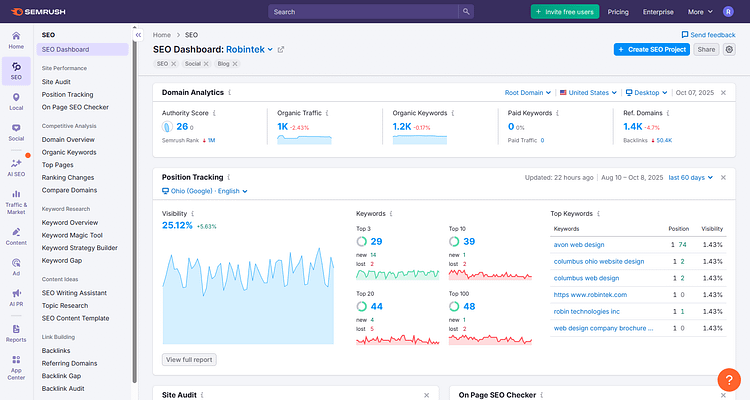
Task: Click the search magnifier icon
Action: 466,12
